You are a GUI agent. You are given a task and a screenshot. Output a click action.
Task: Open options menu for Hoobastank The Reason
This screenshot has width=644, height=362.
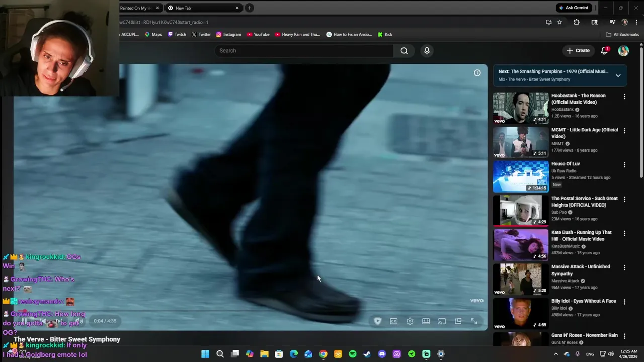pos(624,96)
